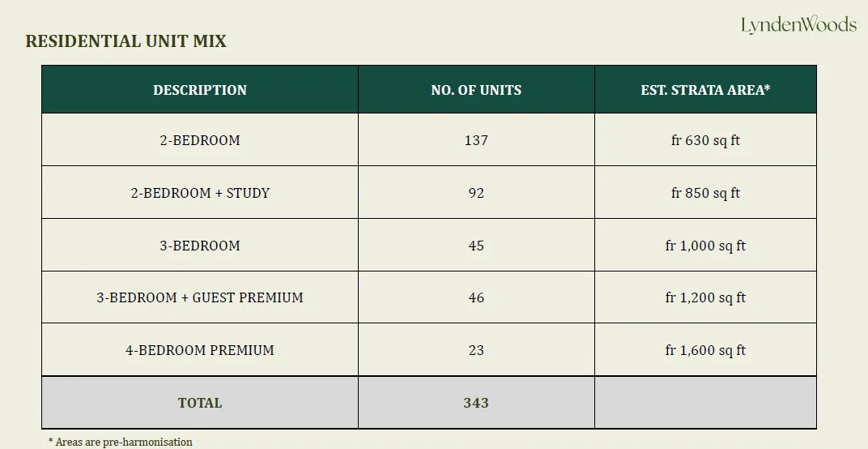Select the No. of Units header

coord(476,90)
